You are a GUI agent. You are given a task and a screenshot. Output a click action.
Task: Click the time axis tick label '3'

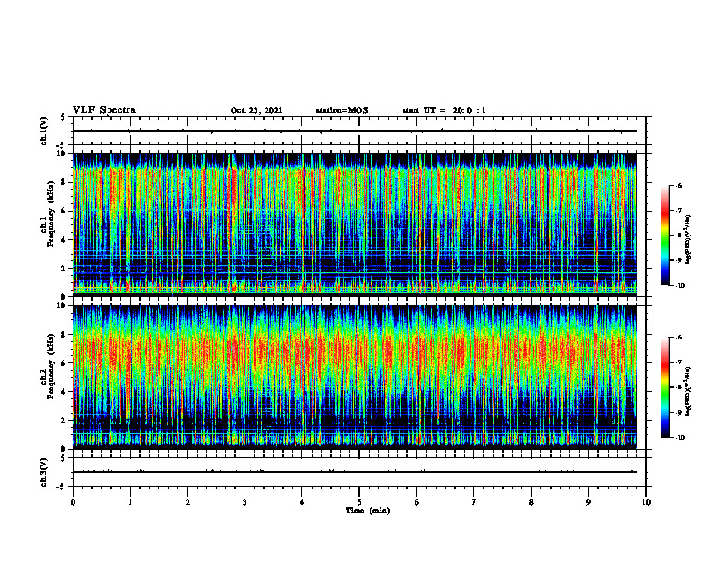point(245,502)
